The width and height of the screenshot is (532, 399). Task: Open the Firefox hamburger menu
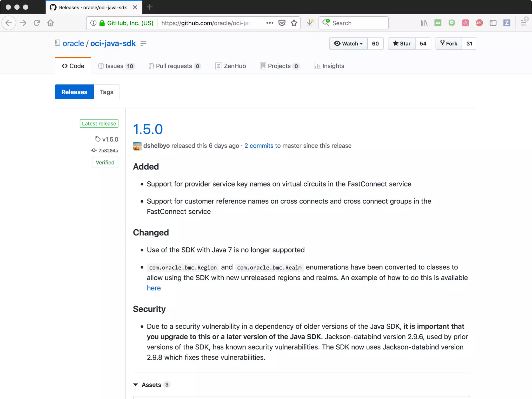(524, 23)
